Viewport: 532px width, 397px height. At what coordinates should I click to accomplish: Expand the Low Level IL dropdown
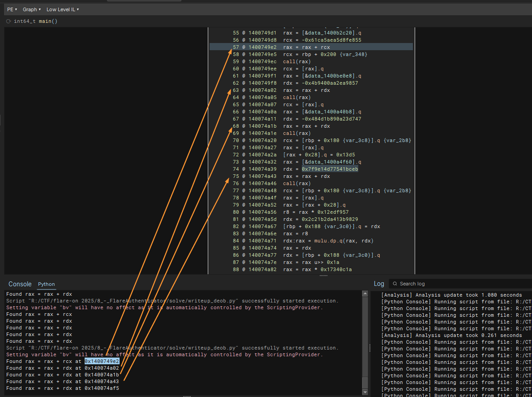63,9
